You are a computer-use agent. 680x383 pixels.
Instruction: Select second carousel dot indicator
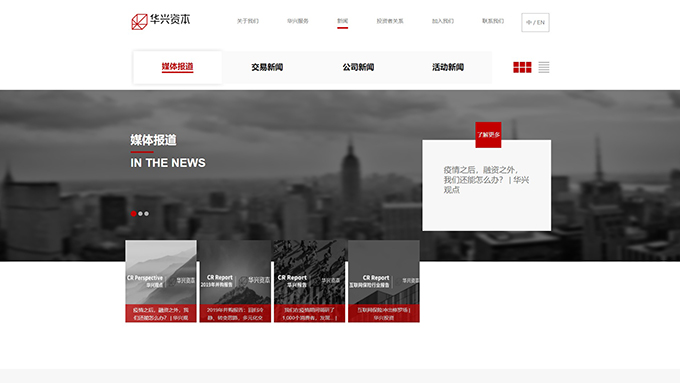coord(141,213)
